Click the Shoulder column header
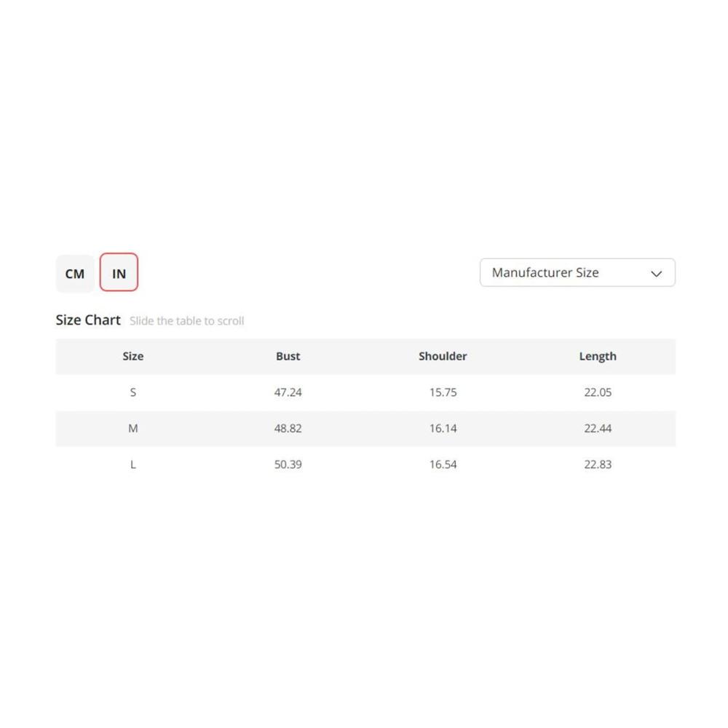This screenshot has height=728, width=728. (x=443, y=356)
